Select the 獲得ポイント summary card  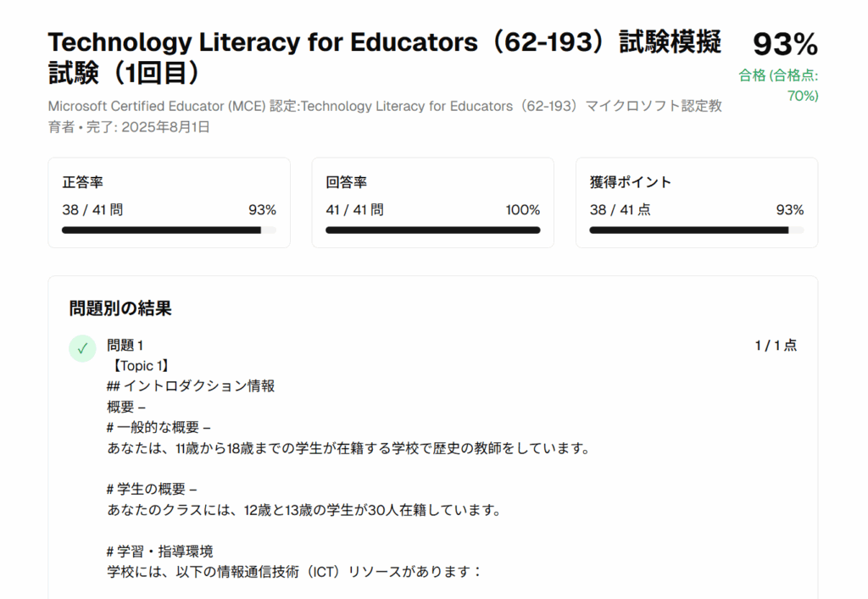click(697, 202)
